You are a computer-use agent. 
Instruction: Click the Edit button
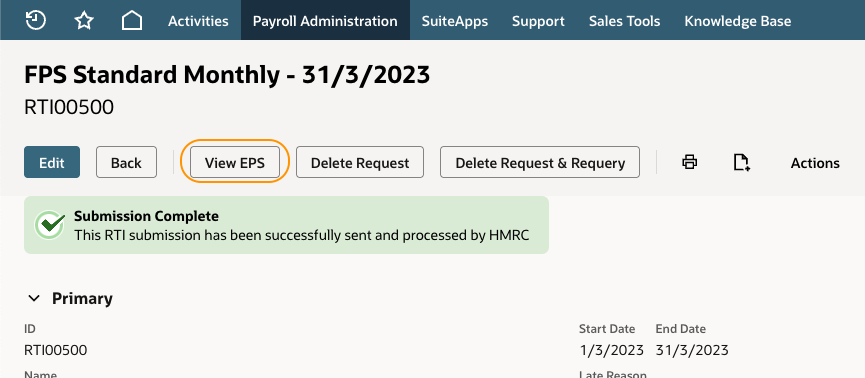52,162
